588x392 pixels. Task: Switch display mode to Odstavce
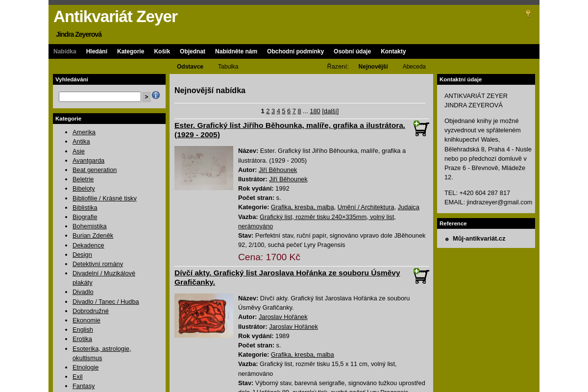pyautogui.click(x=190, y=67)
